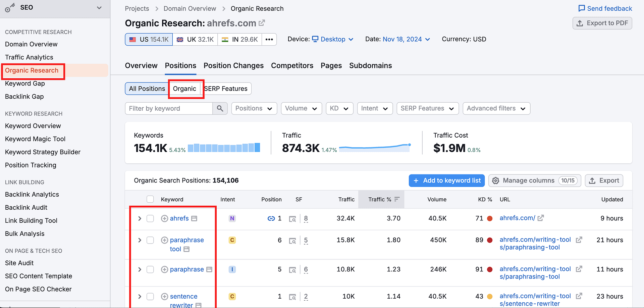
Task: Click the Traffic trend line chart
Action: pyautogui.click(x=375, y=147)
